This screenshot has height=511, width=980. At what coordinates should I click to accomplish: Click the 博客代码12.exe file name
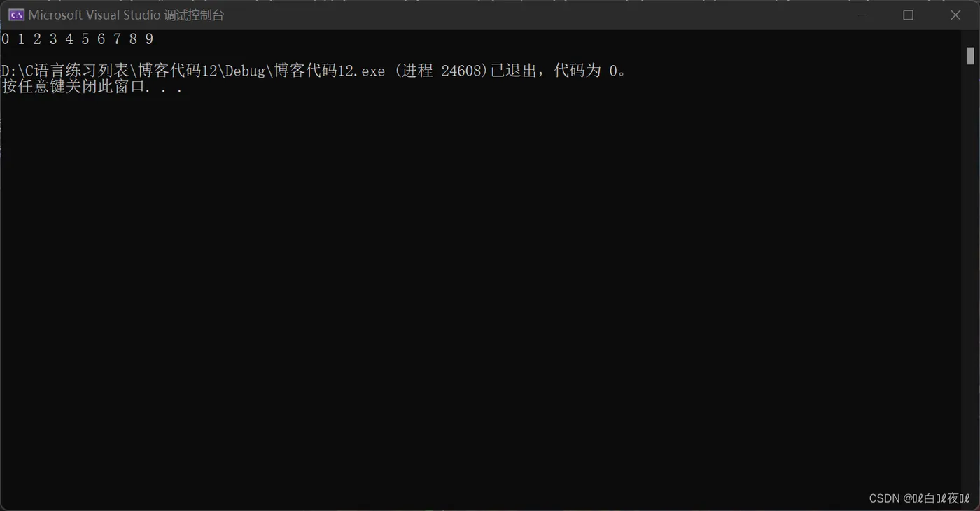(x=330, y=71)
